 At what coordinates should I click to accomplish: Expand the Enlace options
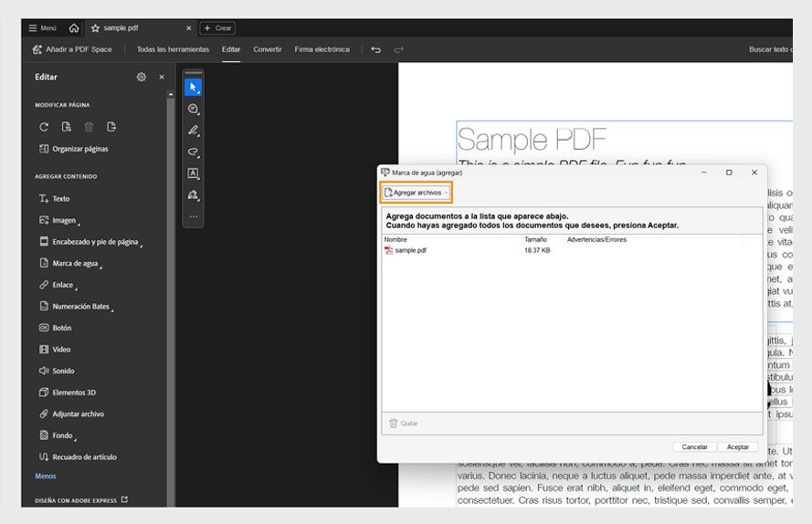pyautogui.click(x=58, y=285)
